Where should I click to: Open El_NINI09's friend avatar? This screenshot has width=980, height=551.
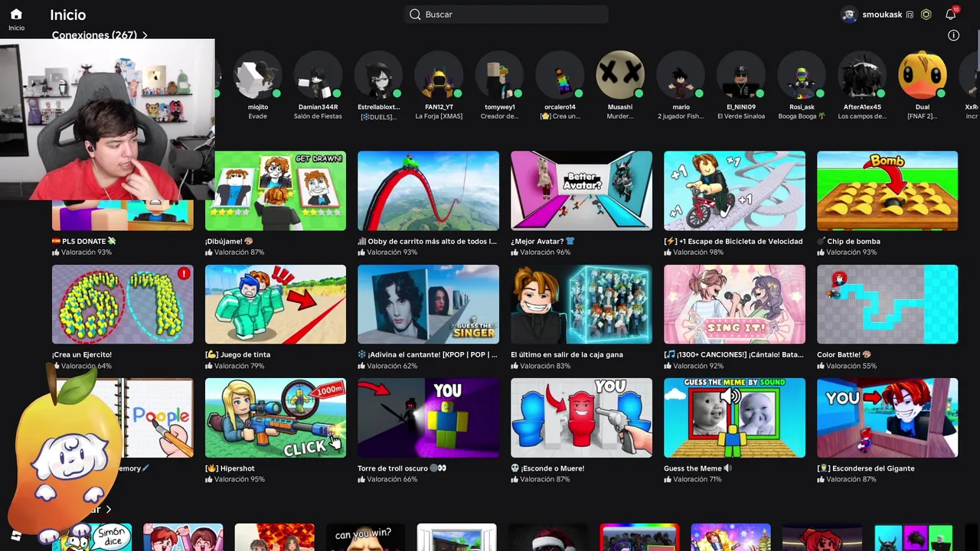pos(741,76)
